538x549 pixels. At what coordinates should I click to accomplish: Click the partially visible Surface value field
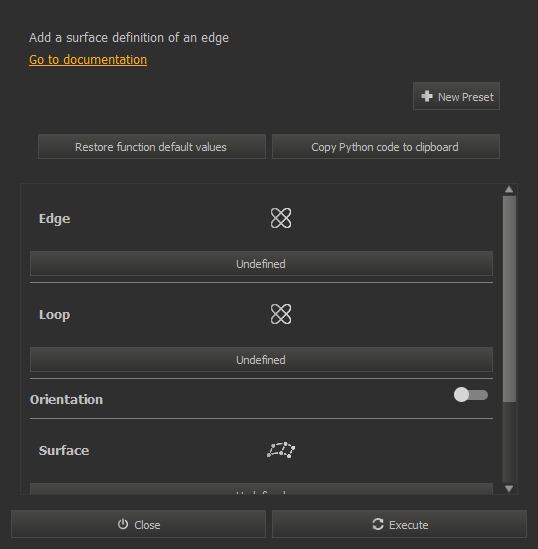[x=261, y=489]
